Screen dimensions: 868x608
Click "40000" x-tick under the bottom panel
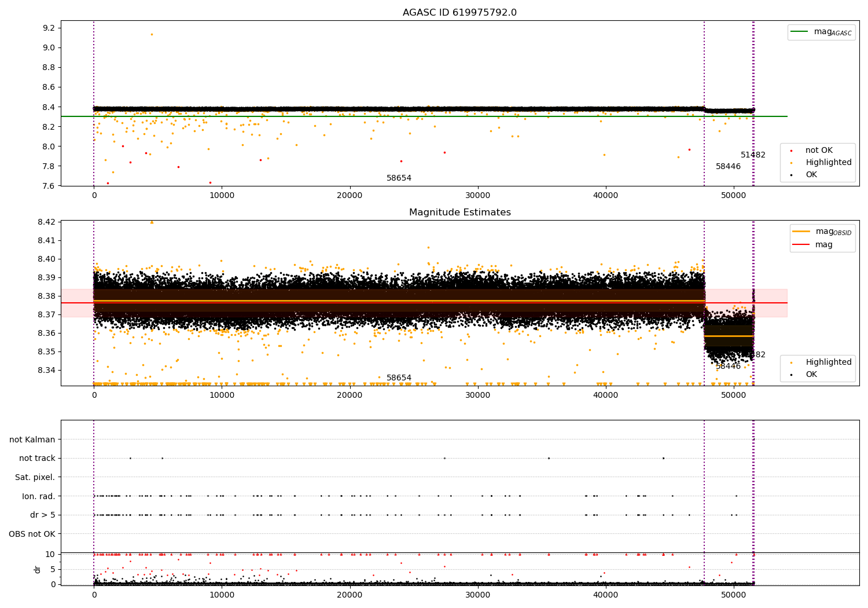click(x=606, y=595)
